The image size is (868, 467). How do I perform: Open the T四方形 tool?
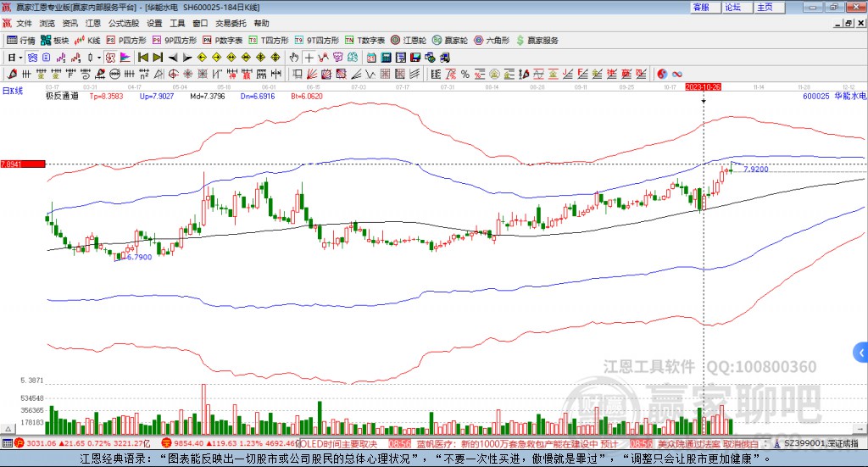pos(269,41)
